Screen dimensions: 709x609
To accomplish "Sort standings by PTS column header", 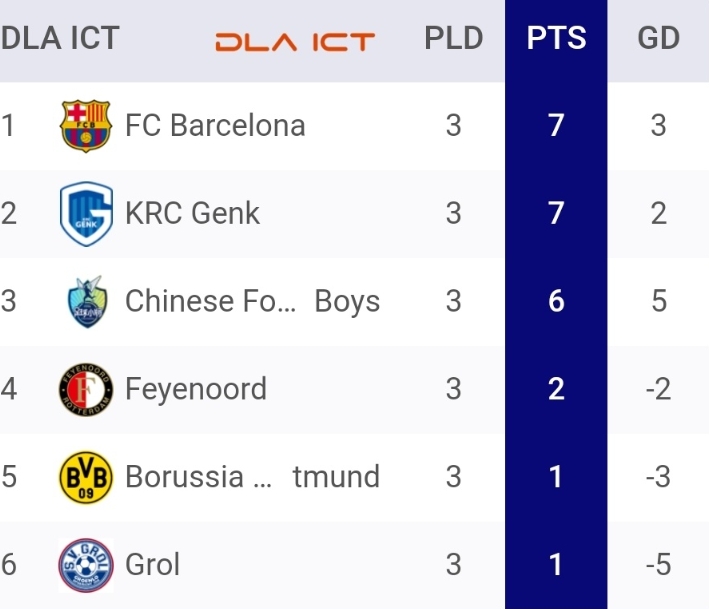I will (556, 38).
